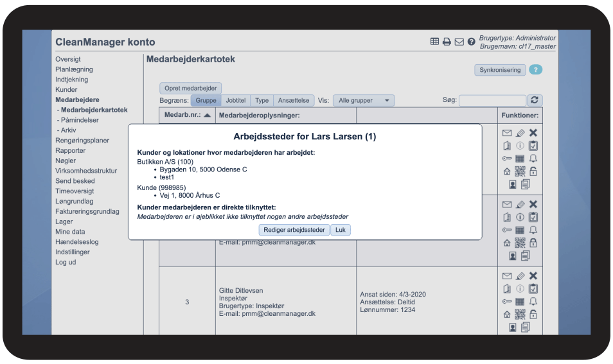
Task: Click house icon in Gitte Ditlevsen's row
Action: [x=507, y=315]
